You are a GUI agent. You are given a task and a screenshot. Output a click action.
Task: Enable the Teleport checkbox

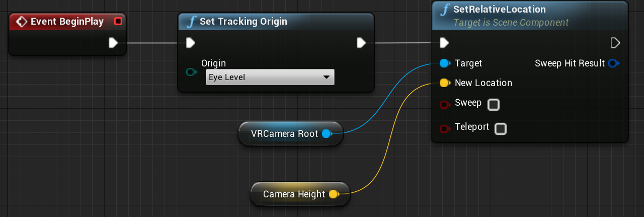pyautogui.click(x=500, y=129)
